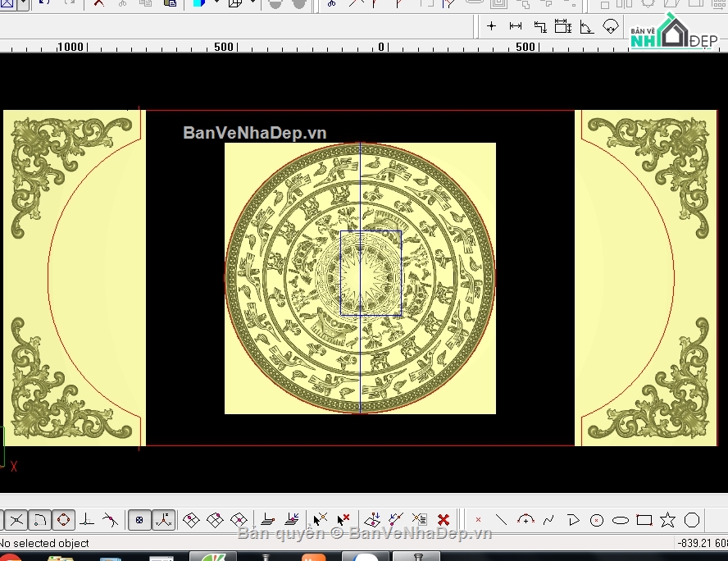The image size is (728, 561).
Task: Toggle the intersection snap button
Action: coord(16,520)
